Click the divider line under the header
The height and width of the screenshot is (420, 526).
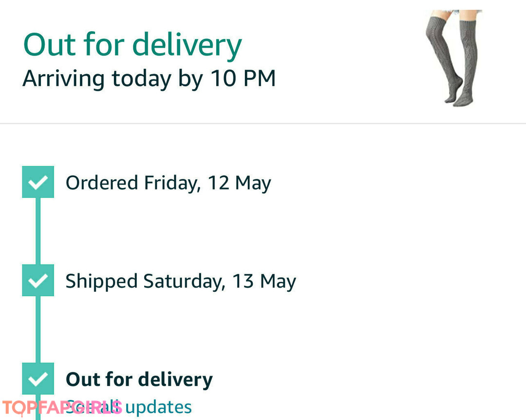(x=263, y=124)
